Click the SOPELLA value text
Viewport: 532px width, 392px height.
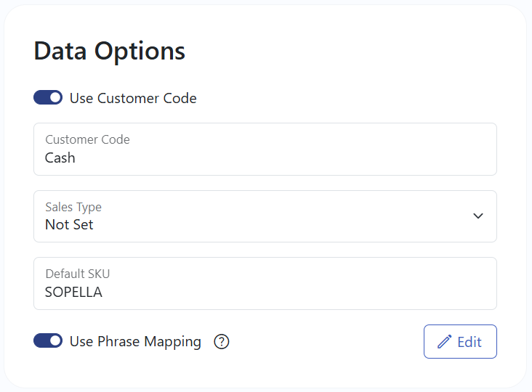[73, 292]
